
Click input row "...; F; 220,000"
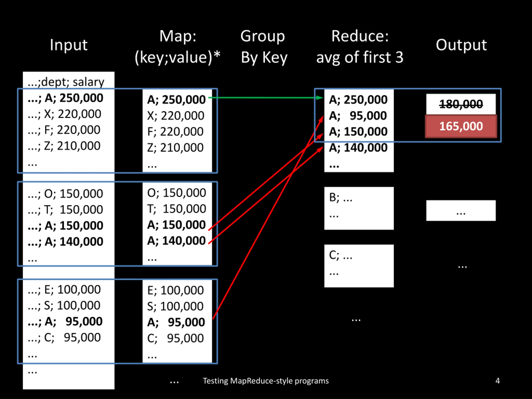[64, 130]
